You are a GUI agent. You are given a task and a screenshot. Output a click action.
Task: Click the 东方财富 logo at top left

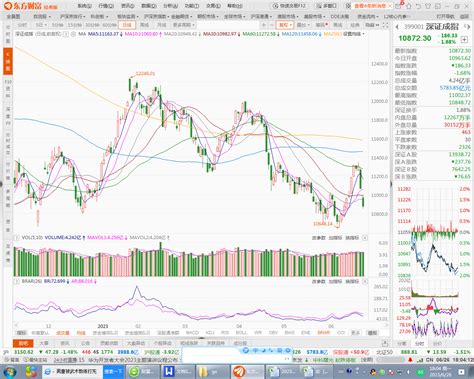click(x=31, y=6)
